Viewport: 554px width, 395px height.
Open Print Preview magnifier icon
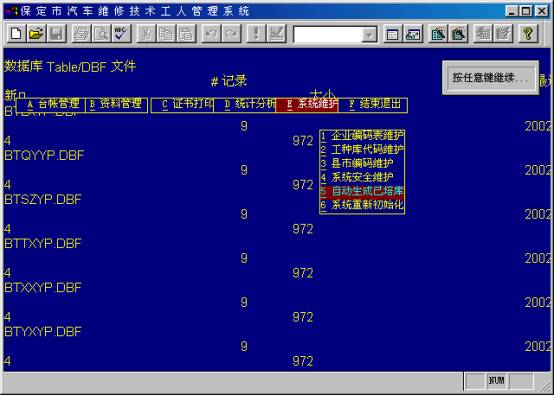click(x=101, y=34)
